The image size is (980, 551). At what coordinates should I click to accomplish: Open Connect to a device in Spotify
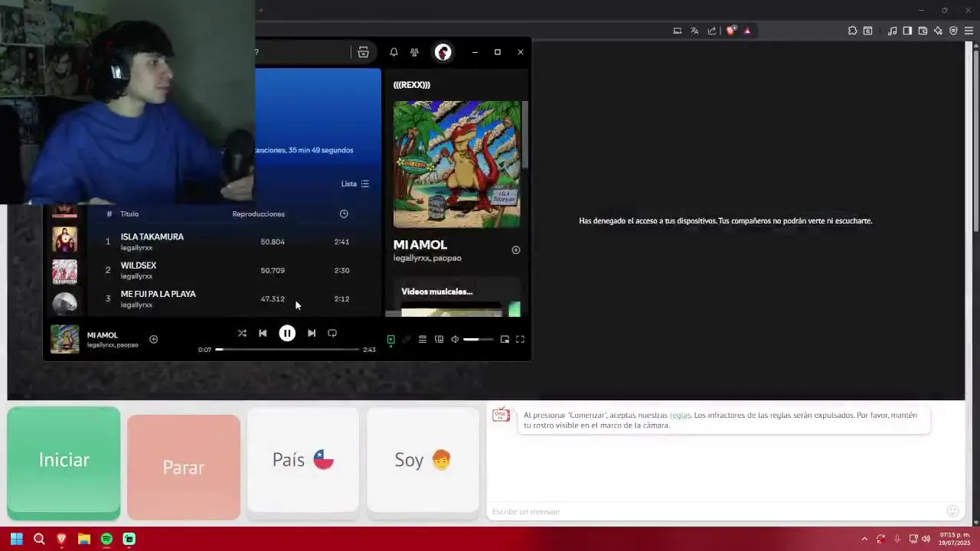click(439, 339)
